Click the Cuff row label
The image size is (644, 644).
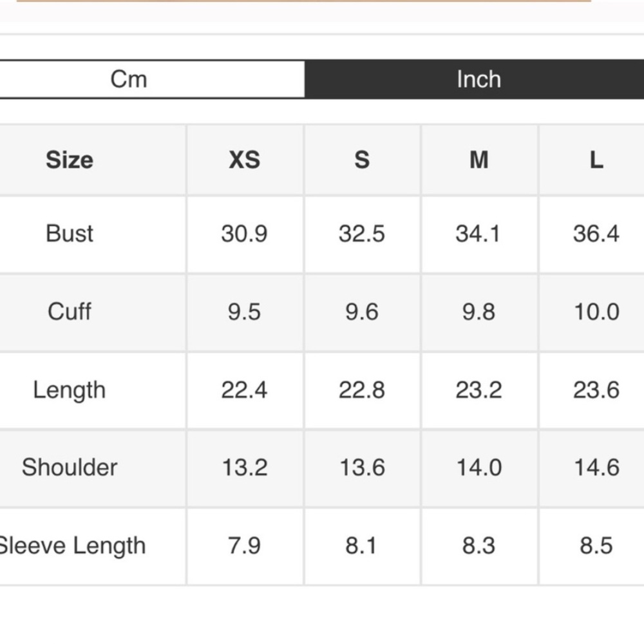pyautogui.click(x=70, y=312)
